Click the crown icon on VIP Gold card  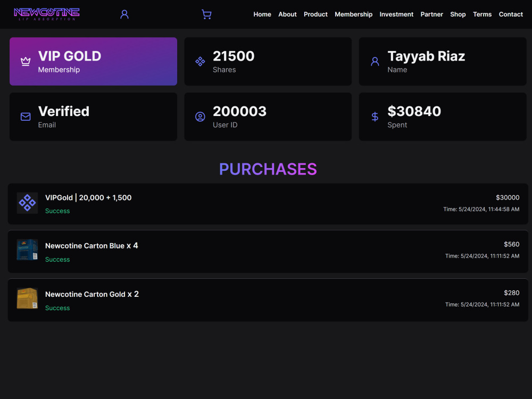click(26, 61)
